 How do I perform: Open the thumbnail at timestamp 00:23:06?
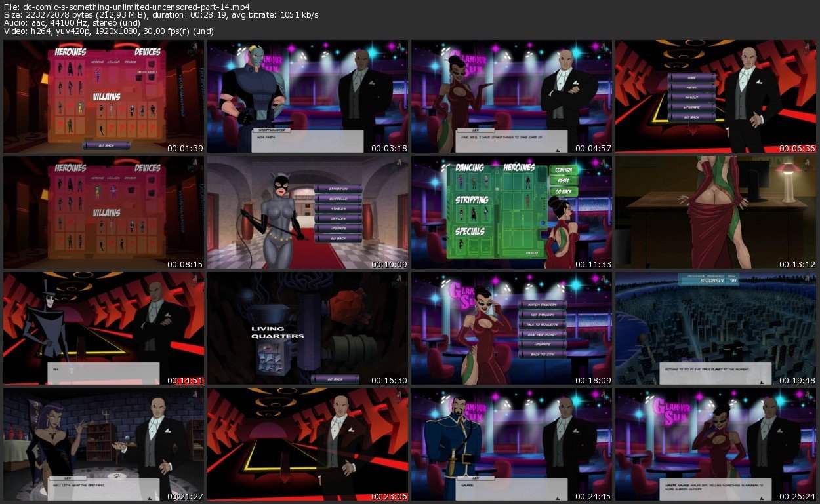point(307,444)
